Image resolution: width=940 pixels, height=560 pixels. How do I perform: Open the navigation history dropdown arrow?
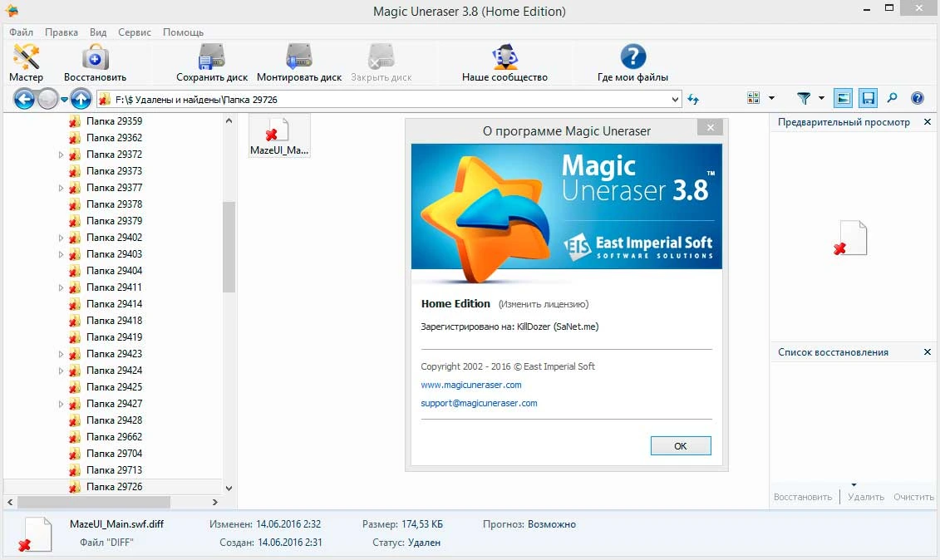64,100
